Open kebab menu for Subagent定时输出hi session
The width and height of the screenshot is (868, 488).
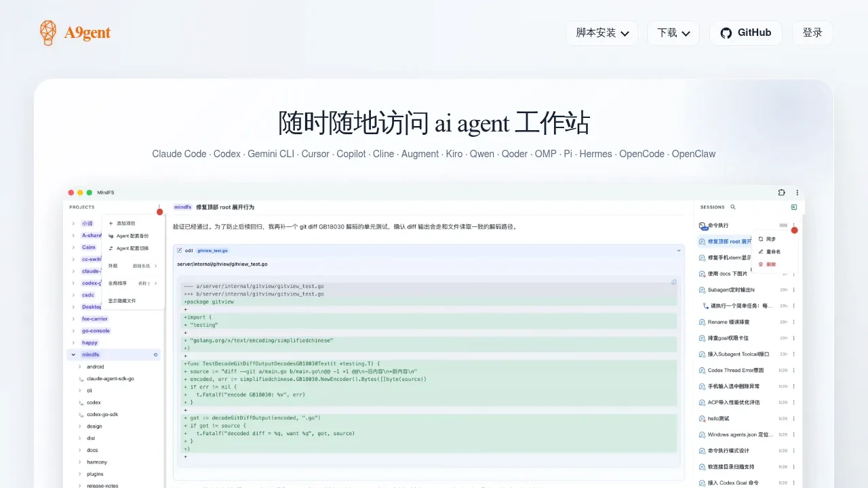794,289
